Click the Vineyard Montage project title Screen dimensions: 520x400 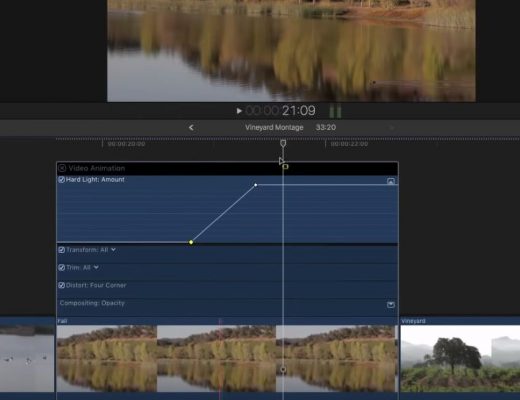[x=274, y=127]
